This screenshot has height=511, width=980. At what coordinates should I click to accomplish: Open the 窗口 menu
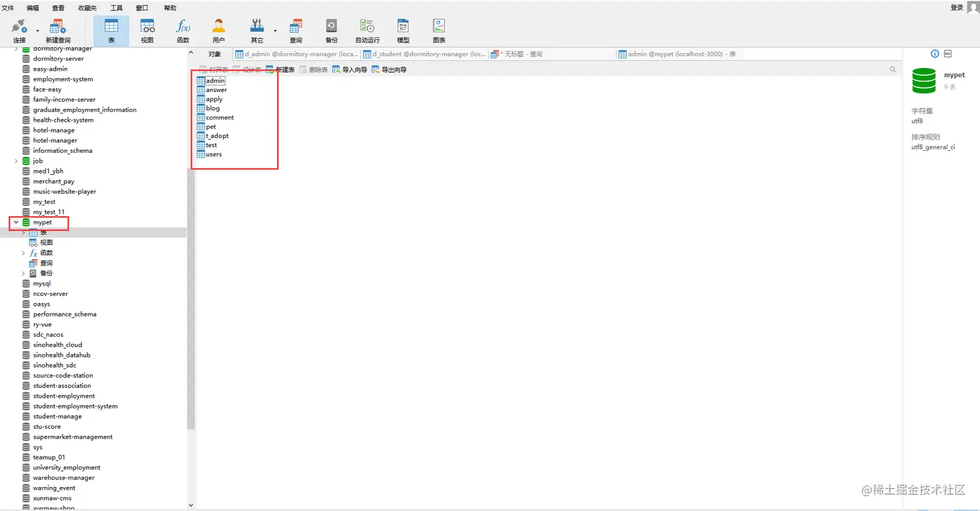coord(142,8)
